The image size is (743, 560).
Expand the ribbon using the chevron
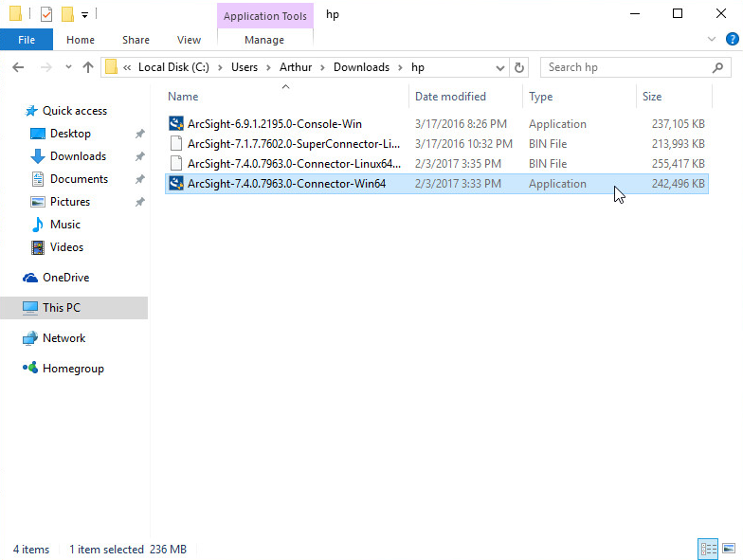click(712, 40)
